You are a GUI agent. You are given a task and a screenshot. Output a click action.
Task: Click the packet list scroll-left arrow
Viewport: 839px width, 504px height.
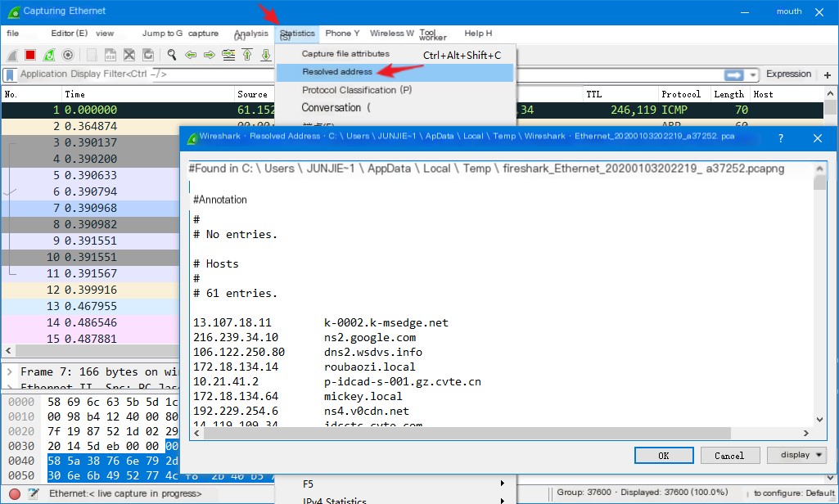[8, 351]
